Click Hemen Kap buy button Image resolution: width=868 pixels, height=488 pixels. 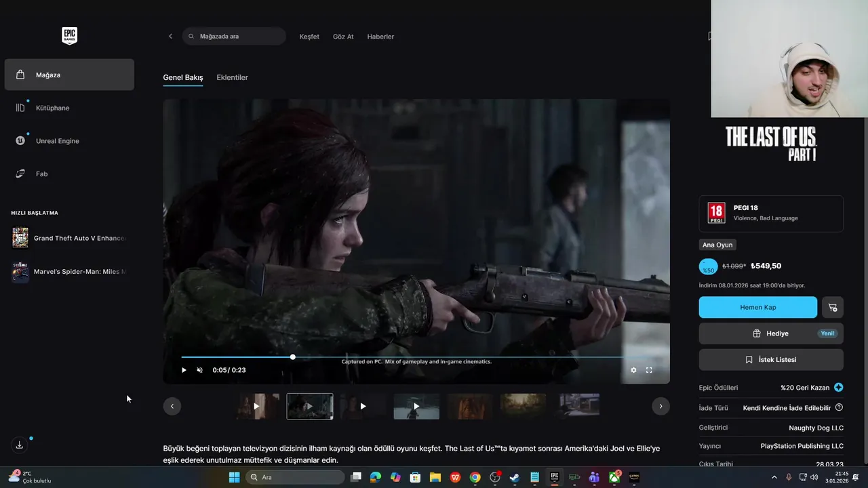point(758,307)
